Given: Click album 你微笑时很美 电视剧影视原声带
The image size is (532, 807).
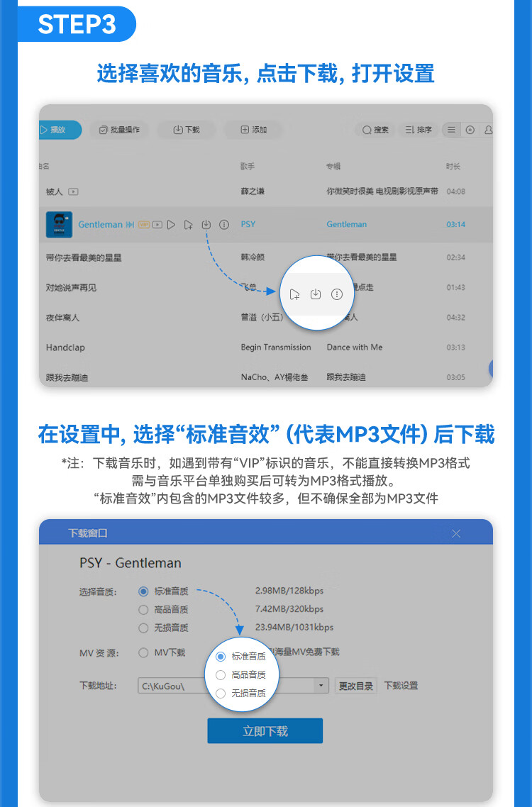Looking at the screenshot, I should coord(382,191).
